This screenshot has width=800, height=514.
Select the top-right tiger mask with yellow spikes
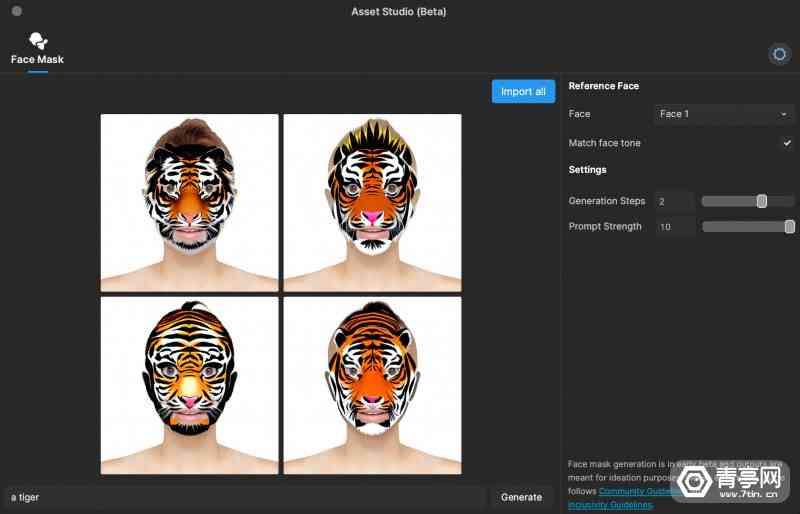[x=372, y=203]
